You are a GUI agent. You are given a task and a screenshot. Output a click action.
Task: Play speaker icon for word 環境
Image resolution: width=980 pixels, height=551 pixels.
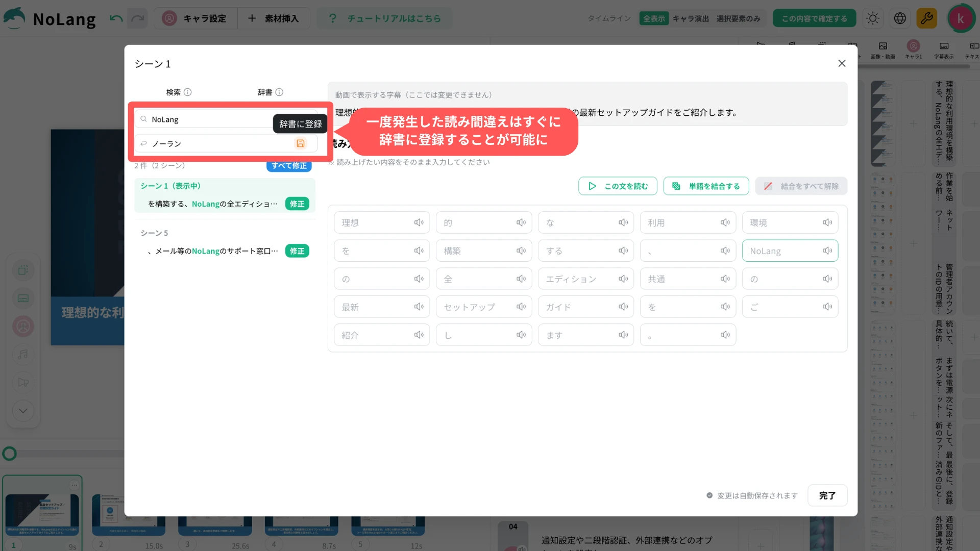click(x=827, y=222)
